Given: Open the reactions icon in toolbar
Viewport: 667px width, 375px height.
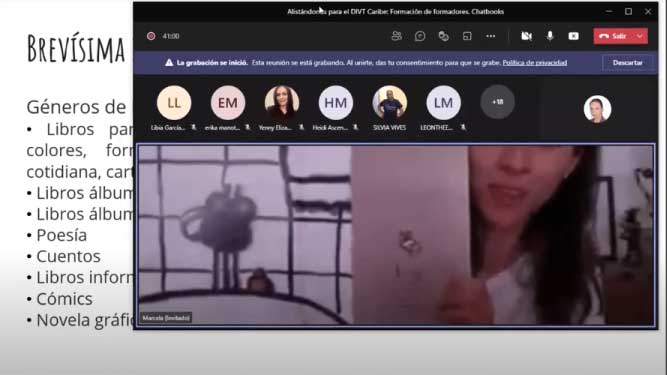Looking at the screenshot, I should 443,36.
